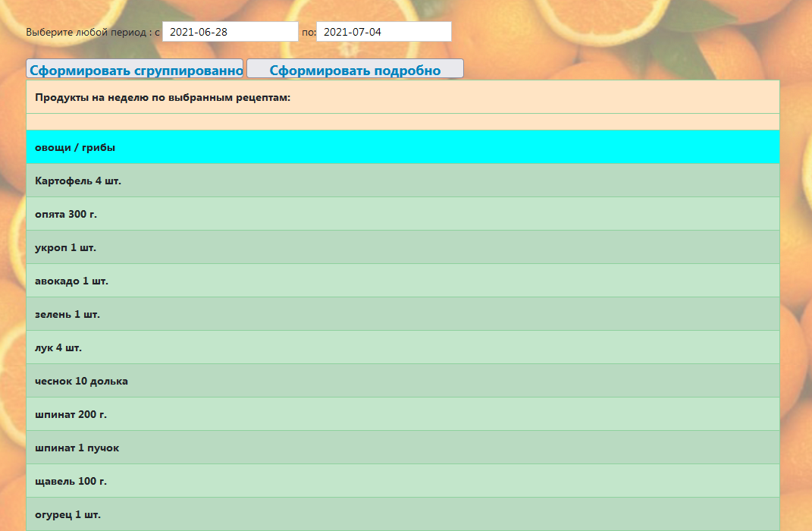Click the лук 4 шт. item
812x531 pixels.
(403, 347)
